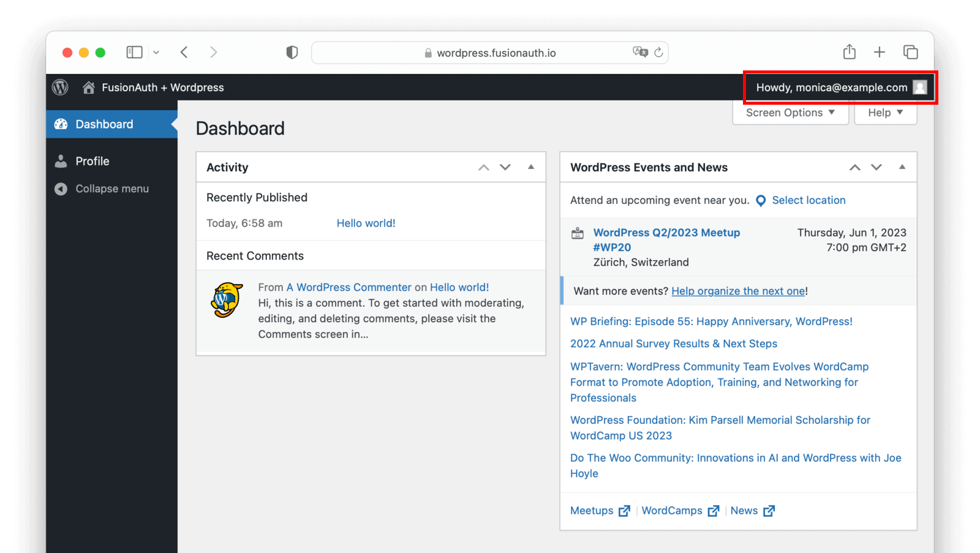Move WordPress Events and News widget down
Screen dimensions: 980x553
pyautogui.click(x=876, y=167)
